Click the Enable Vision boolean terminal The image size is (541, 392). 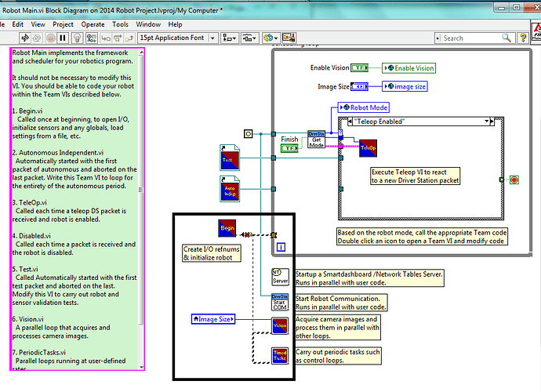click(360, 67)
